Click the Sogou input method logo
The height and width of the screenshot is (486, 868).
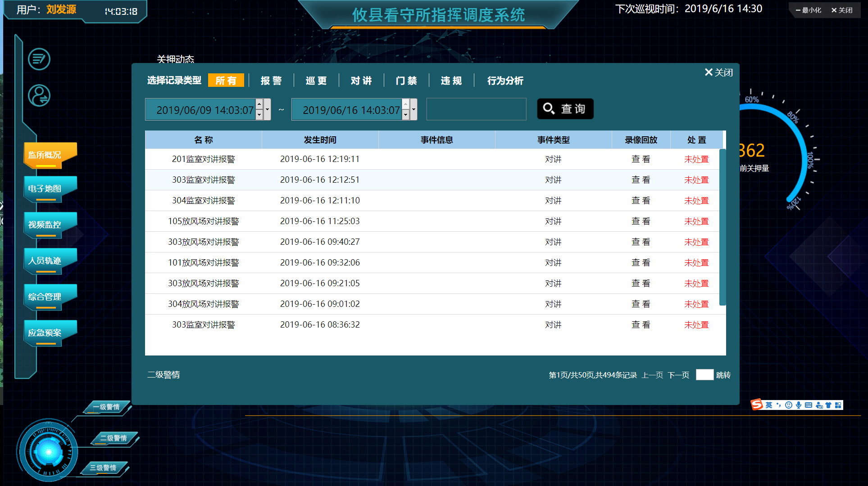(757, 405)
